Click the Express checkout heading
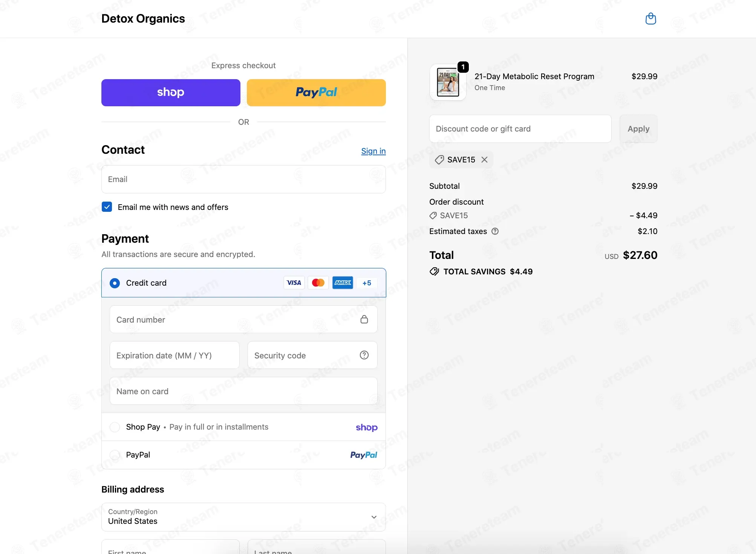This screenshot has width=756, height=554. pyautogui.click(x=243, y=66)
